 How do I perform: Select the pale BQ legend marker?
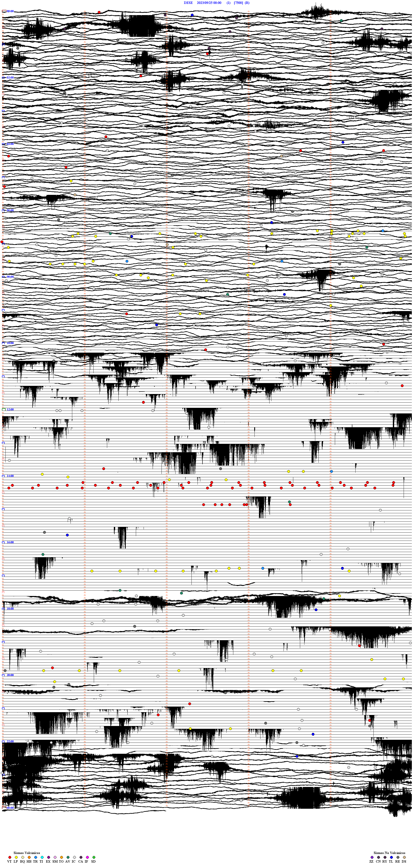(23, 857)
